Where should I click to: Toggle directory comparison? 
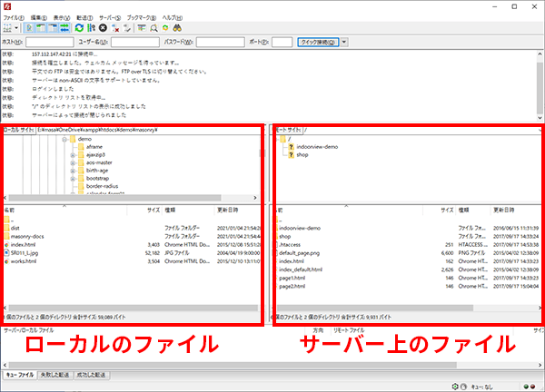click(x=154, y=28)
